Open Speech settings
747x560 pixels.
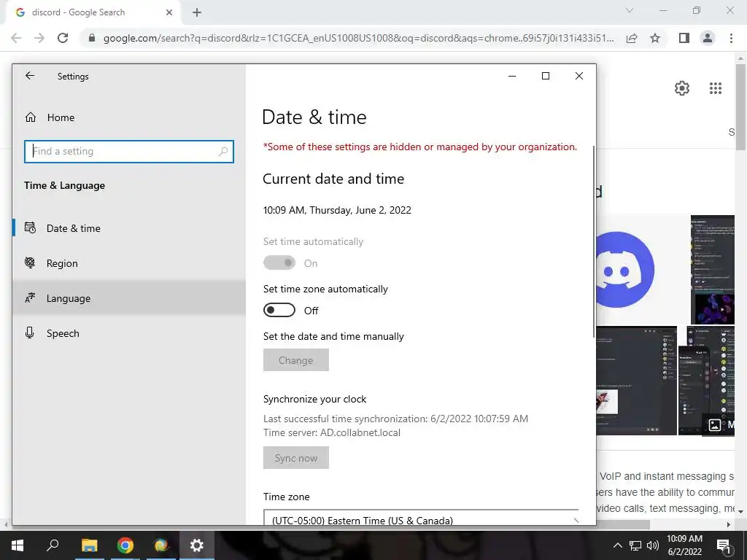click(x=129, y=333)
